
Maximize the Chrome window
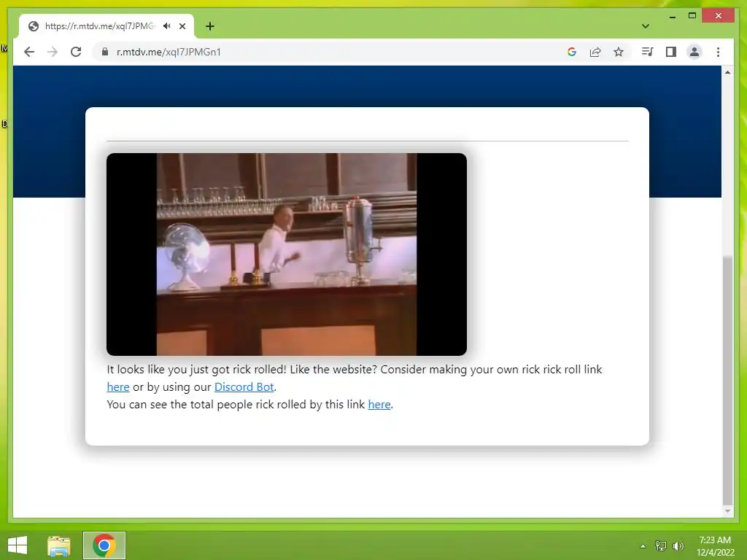[692, 16]
